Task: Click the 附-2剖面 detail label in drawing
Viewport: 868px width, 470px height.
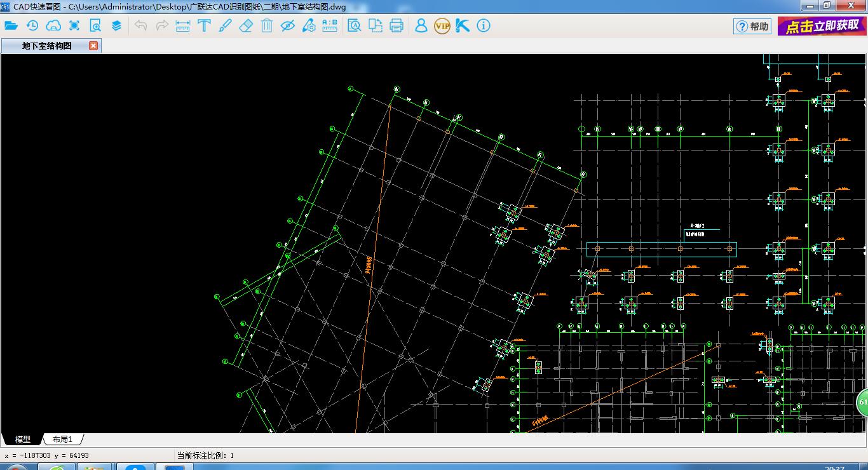Action: [x=698, y=226]
